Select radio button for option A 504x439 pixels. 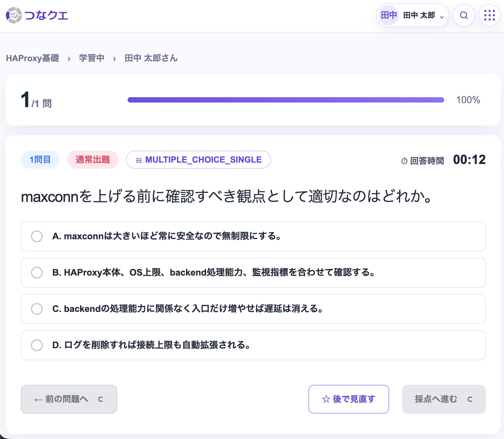point(37,236)
